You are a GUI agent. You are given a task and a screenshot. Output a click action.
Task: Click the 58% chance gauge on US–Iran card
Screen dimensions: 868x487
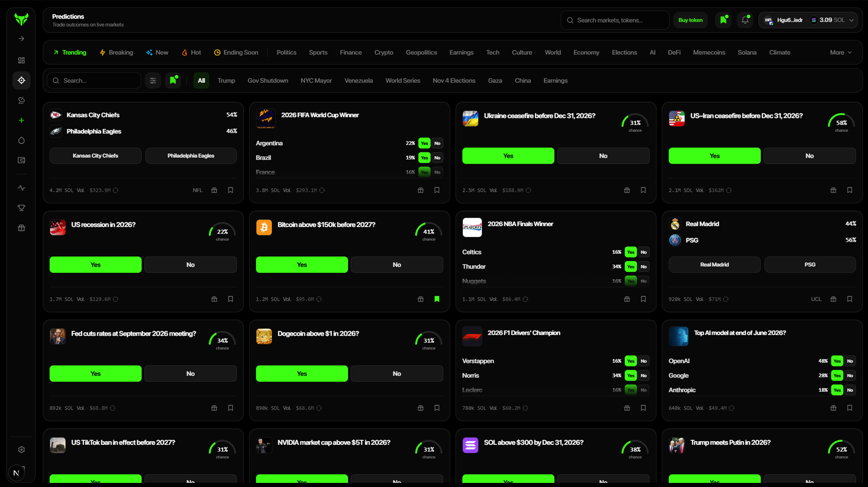(x=842, y=123)
